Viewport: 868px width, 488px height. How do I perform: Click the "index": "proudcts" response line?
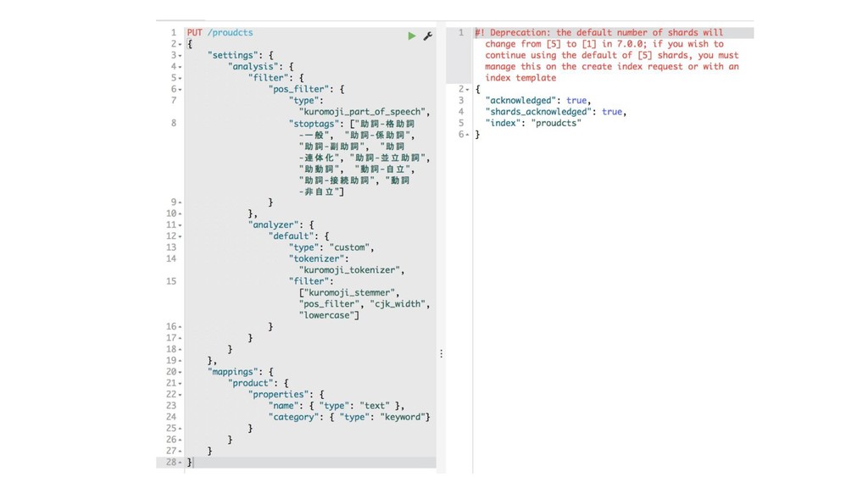pos(534,123)
